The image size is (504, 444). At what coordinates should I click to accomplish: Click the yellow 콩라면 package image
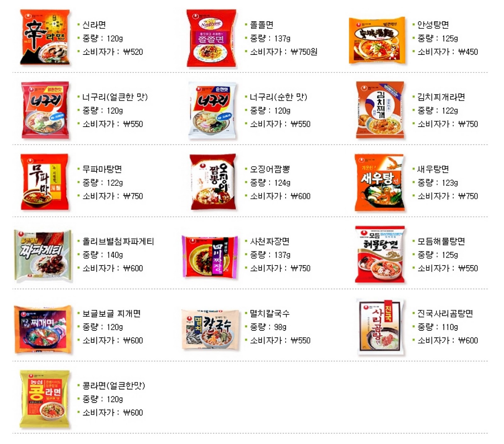45,399
